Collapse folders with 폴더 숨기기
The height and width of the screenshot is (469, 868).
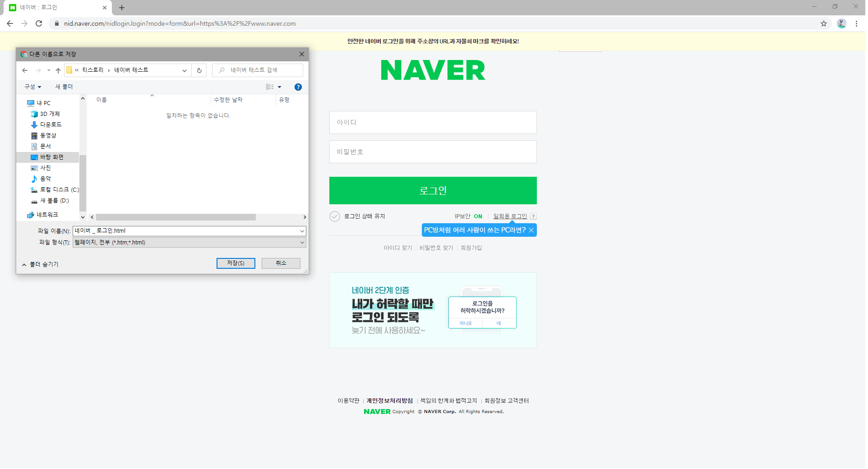pos(40,264)
